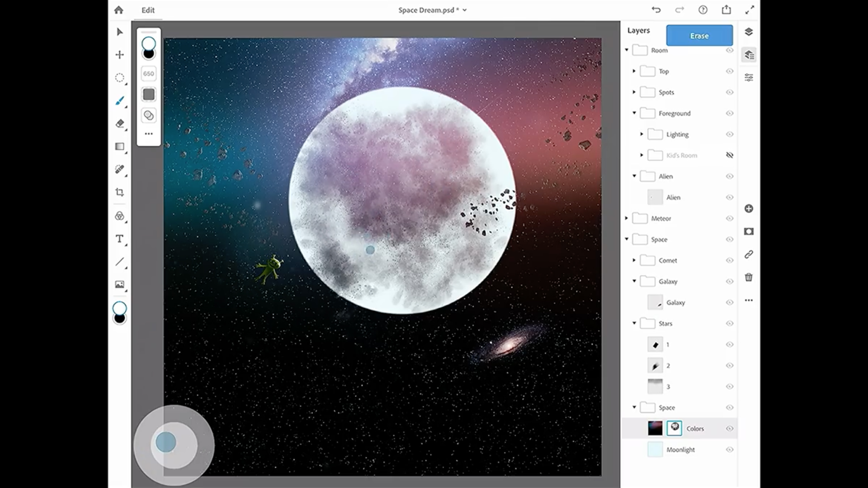
Task: Open the Space Dream.psd filename dropdown
Action: click(x=465, y=10)
